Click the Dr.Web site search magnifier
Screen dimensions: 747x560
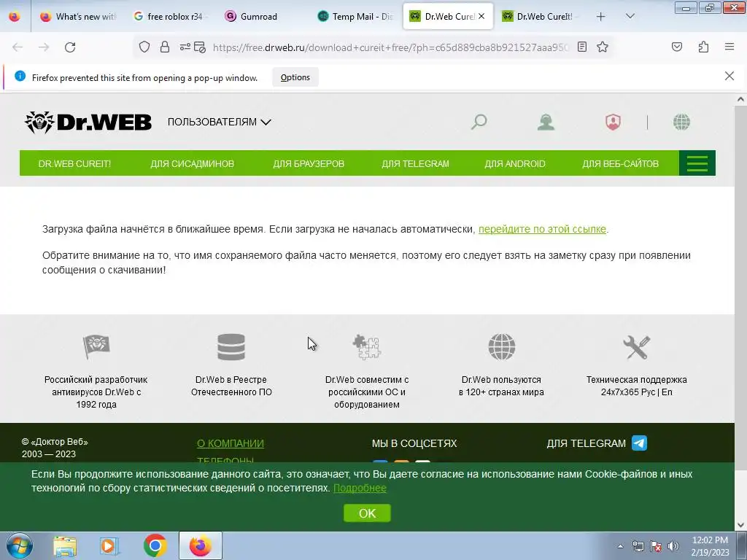pos(479,122)
